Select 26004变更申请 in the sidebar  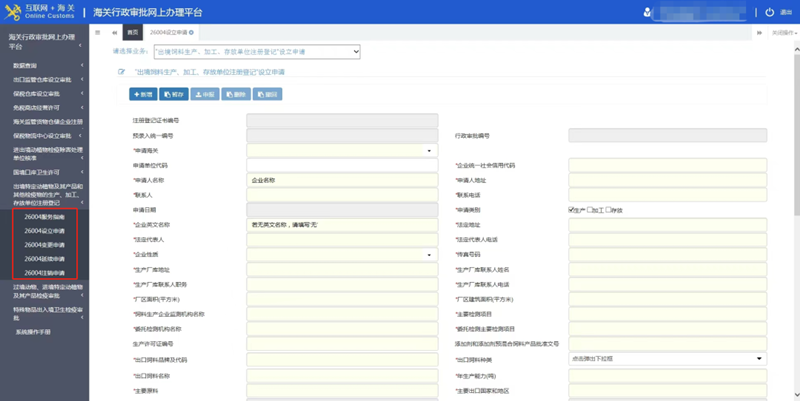pyautogui.click(x=44, y=245)
